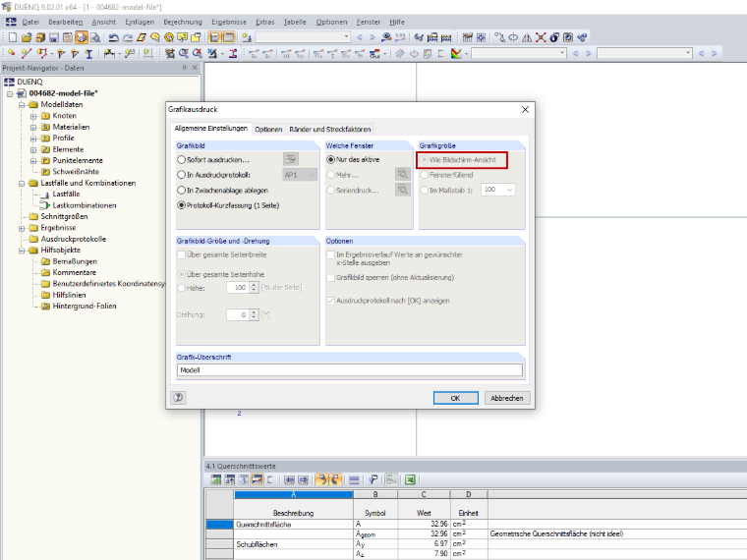Click the Print graphic printer icon
Screen dimensions: 747x560
pos(82,37)
